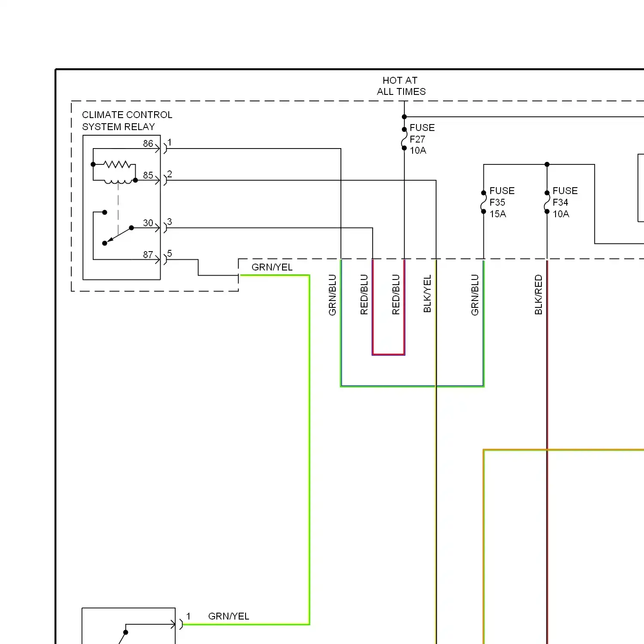Viewport: 644px width, 644px height.
Task: Click the GRN/YEL label near relay pin 5
Action: pos(272,267)
